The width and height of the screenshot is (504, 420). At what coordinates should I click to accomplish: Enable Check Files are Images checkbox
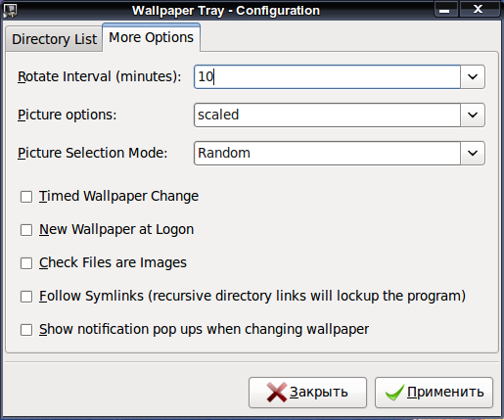click(x=26, y=263)
